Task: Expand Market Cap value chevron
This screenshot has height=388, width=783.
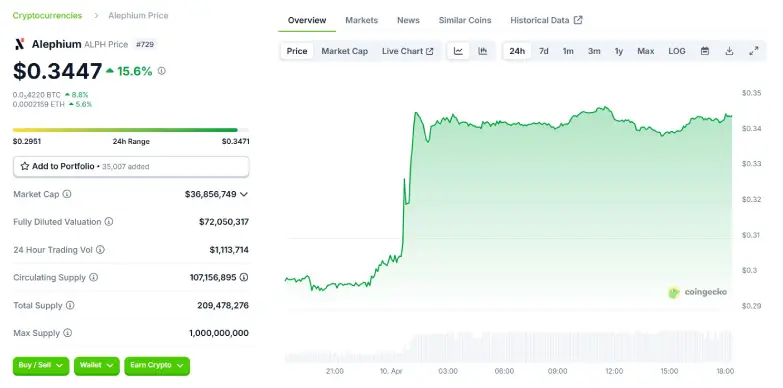Action: (244, 194)
